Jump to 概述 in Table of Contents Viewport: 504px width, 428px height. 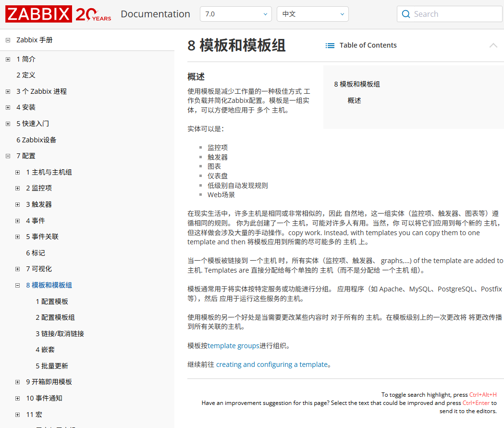point(354,101)
